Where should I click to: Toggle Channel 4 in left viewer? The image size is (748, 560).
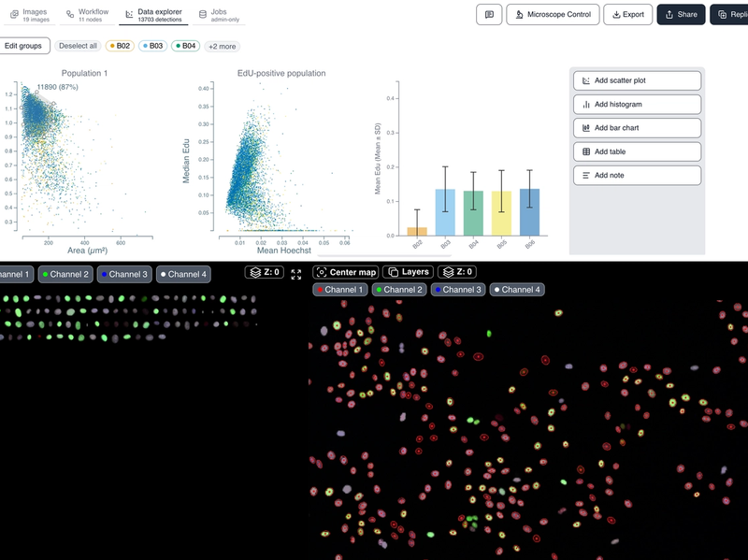click(x=183, y=274)
